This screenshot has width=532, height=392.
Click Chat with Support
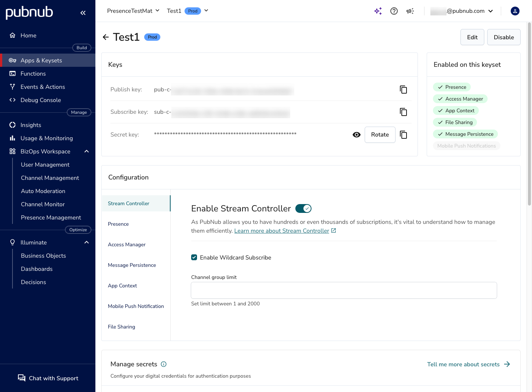click(48, 378)
